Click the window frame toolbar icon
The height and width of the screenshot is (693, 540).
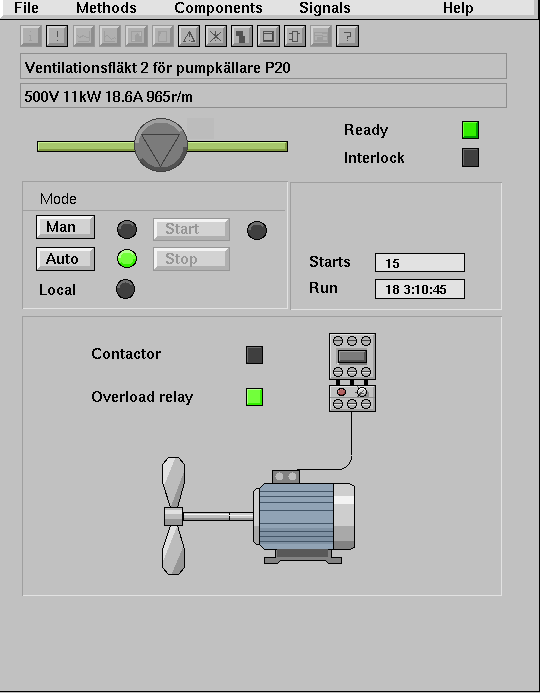tap(268, 36)
